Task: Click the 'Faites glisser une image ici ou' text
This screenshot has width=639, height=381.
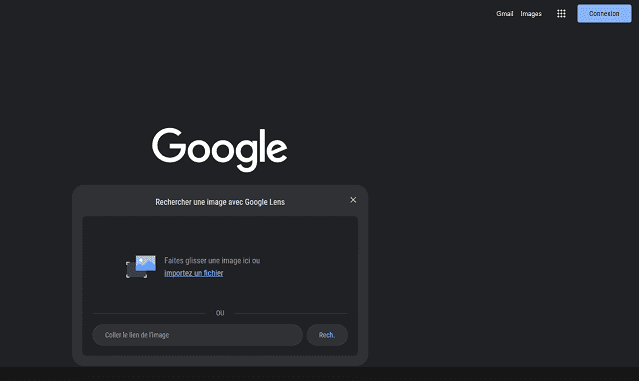Action: 212,260
